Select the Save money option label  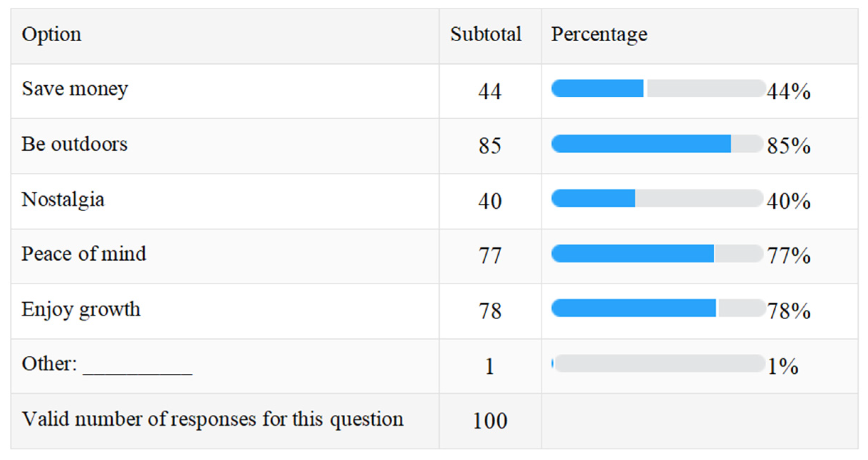click(x=75, y=89)
